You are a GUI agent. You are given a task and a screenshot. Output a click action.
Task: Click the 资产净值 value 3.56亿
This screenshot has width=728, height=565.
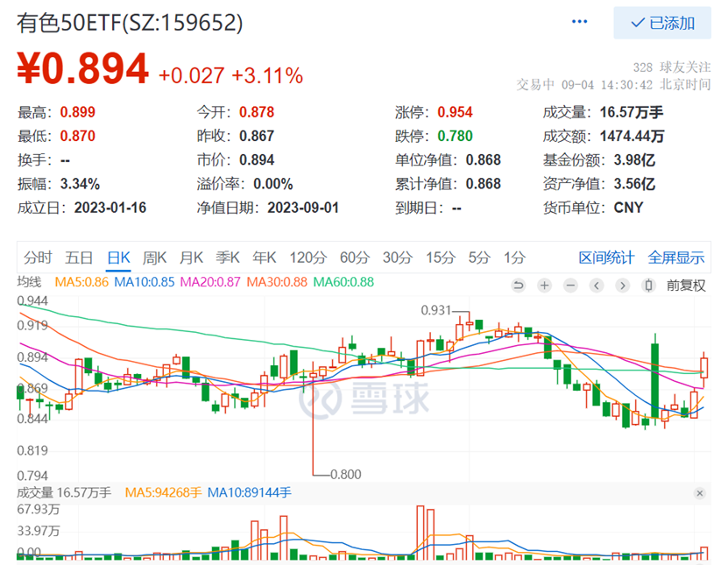tap(634, 184)
